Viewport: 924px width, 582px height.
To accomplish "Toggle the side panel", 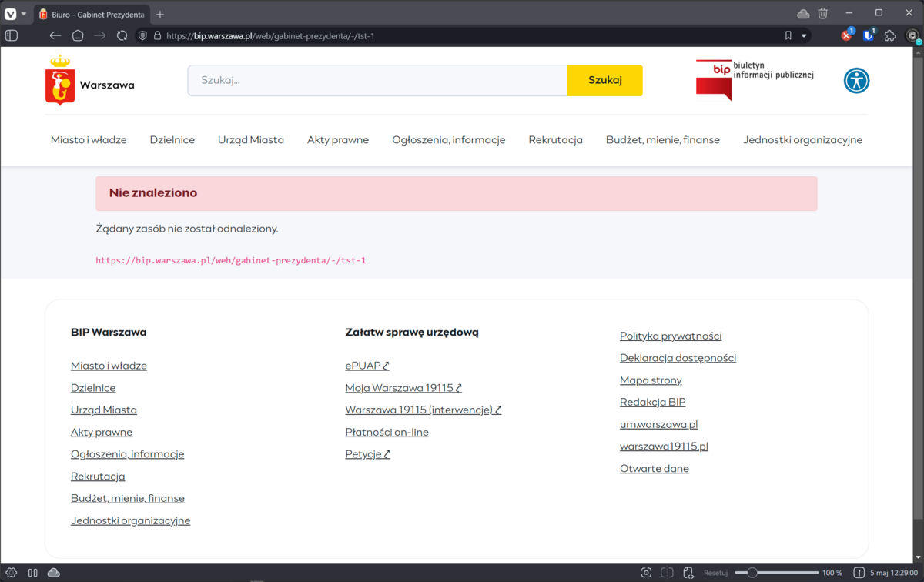I will pyautogui.click(x=12, y=35).
